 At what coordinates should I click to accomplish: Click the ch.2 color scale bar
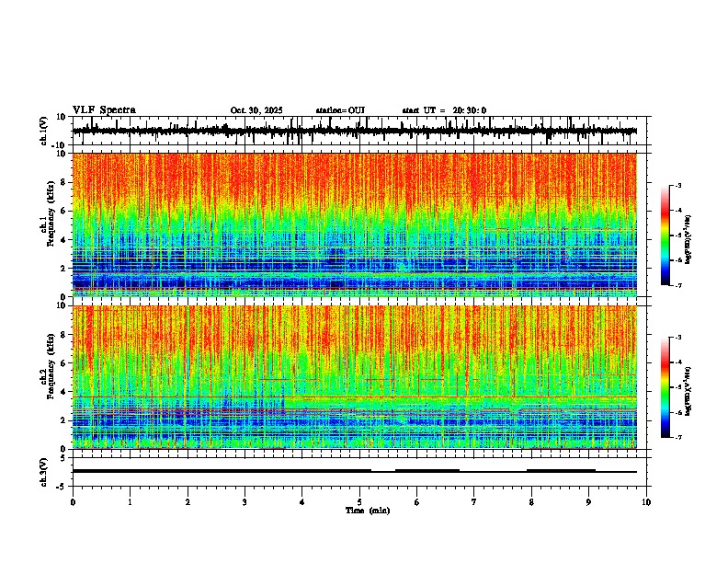click(x=665, y=387)
